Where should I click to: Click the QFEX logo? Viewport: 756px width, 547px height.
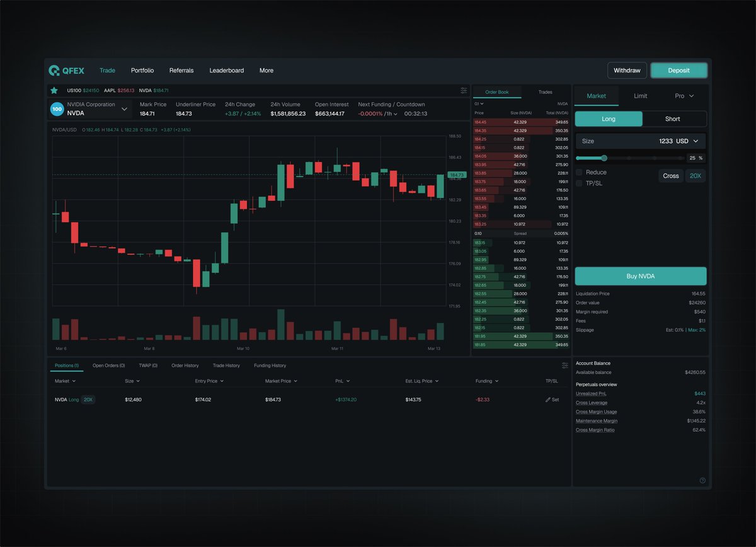(66, 71)
